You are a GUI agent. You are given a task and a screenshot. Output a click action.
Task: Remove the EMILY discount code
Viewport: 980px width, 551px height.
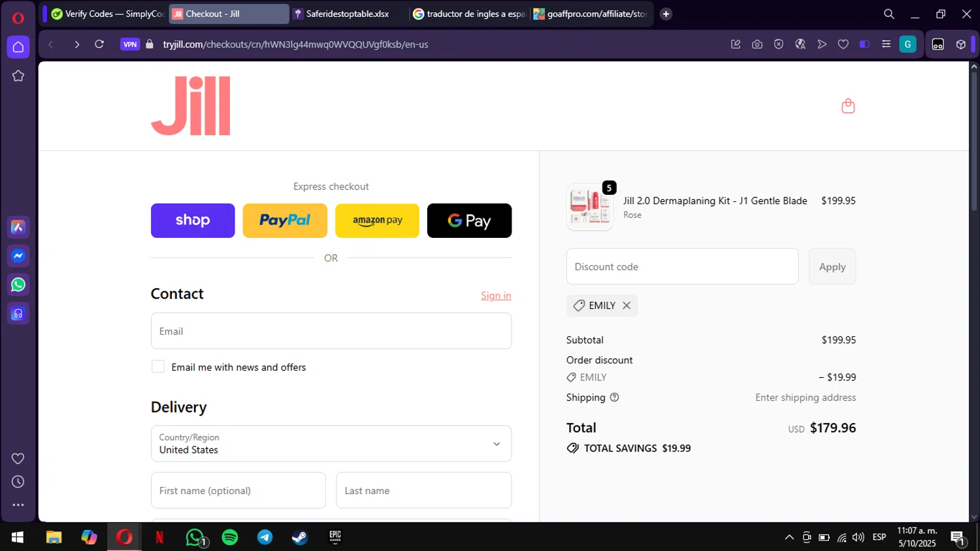coord(627,305)
